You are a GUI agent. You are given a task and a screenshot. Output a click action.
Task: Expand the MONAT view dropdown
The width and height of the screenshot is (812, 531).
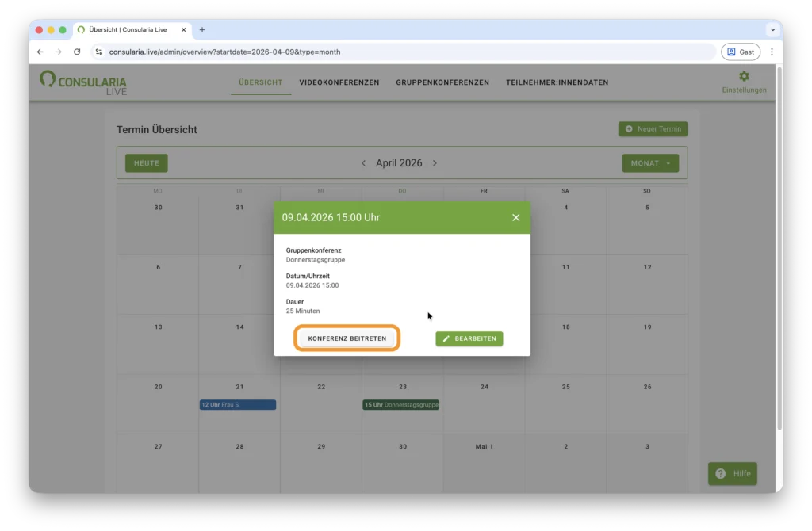coord(649,163)
